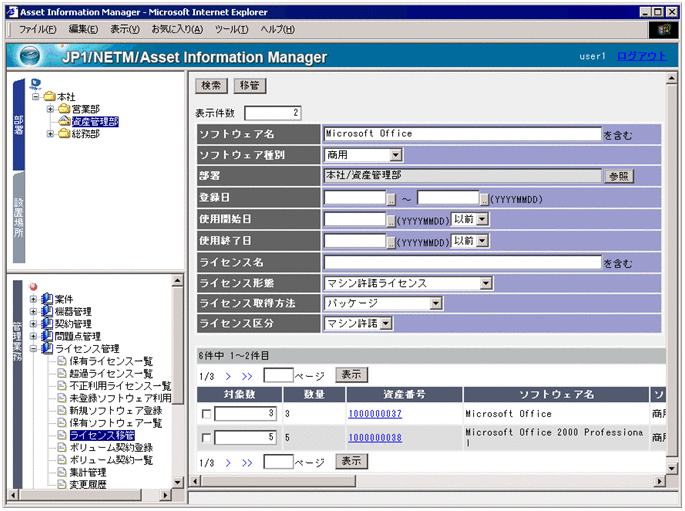Check the box for asset 1000000037
The width and height of the screenshot is (685, 511).
(206, 414)
